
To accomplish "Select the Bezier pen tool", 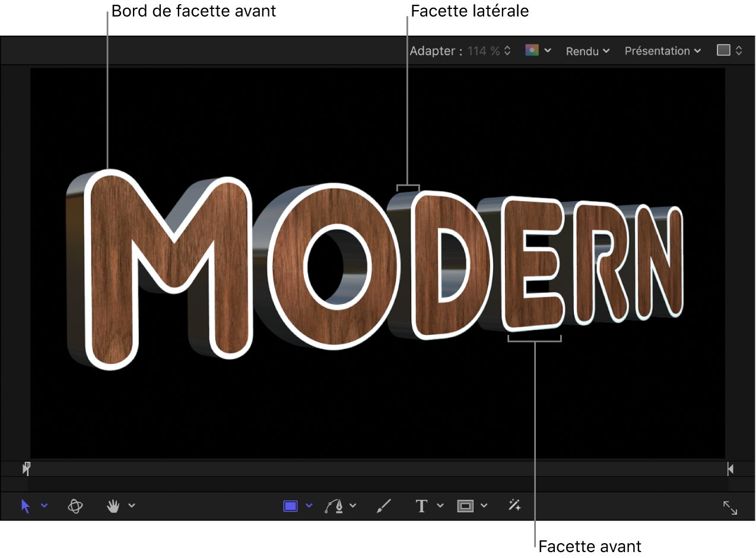I will click(x=335, y=506).
